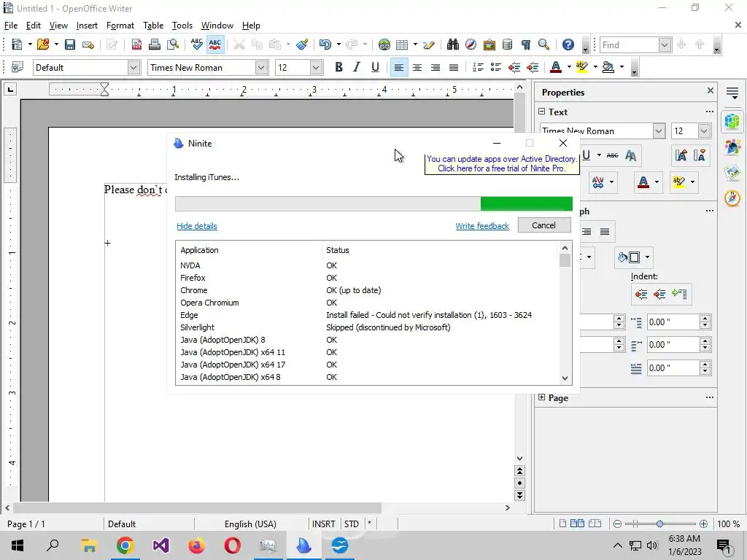Open font size 12 dropdown in toolbar
747x560 pixels.
click(x=315, y=68)
